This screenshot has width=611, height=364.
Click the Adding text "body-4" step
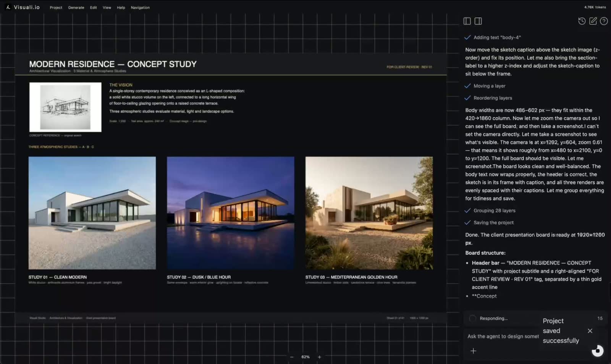point(497,37)
